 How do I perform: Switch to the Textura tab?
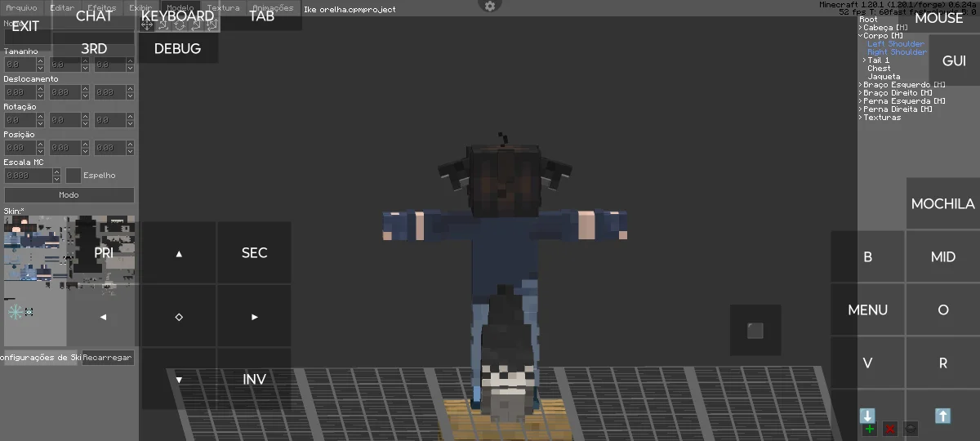point(224,7)
